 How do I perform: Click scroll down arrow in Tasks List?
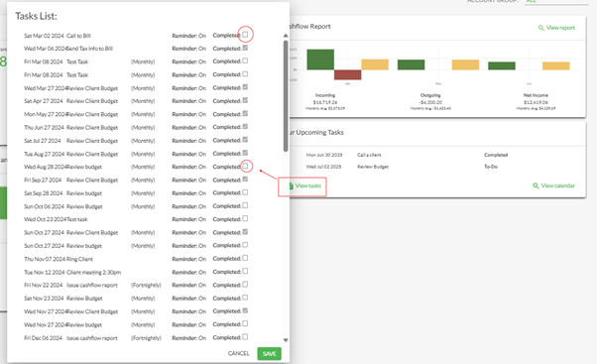pos(286,340)
